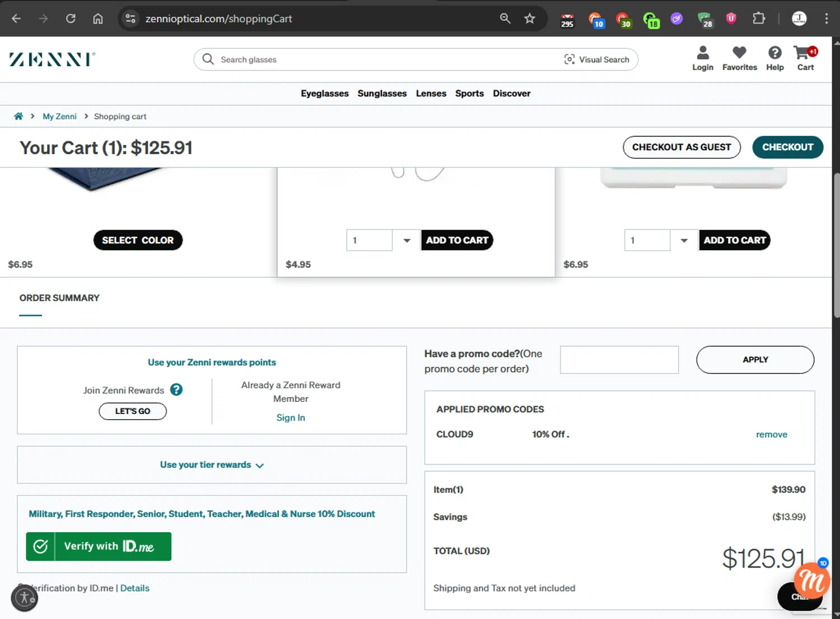The height and width of the screenshot is (619, 840).
Task: Click the CLOUD9 promo code text
Action: pos(455,434)
